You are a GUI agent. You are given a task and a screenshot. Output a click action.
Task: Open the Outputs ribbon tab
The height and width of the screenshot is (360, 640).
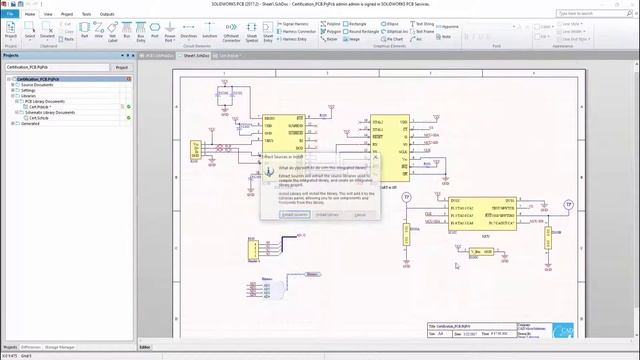(107, 14)
